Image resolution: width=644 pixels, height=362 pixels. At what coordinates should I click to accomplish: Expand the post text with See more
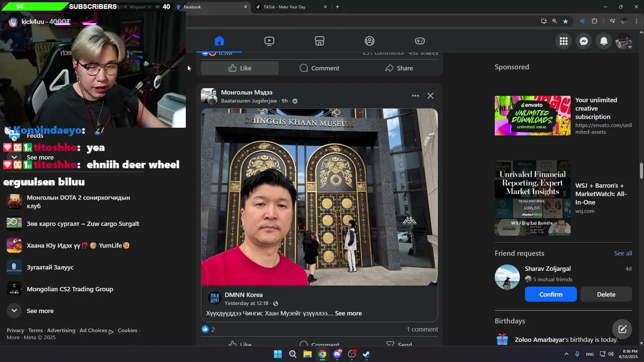(348, 313)
